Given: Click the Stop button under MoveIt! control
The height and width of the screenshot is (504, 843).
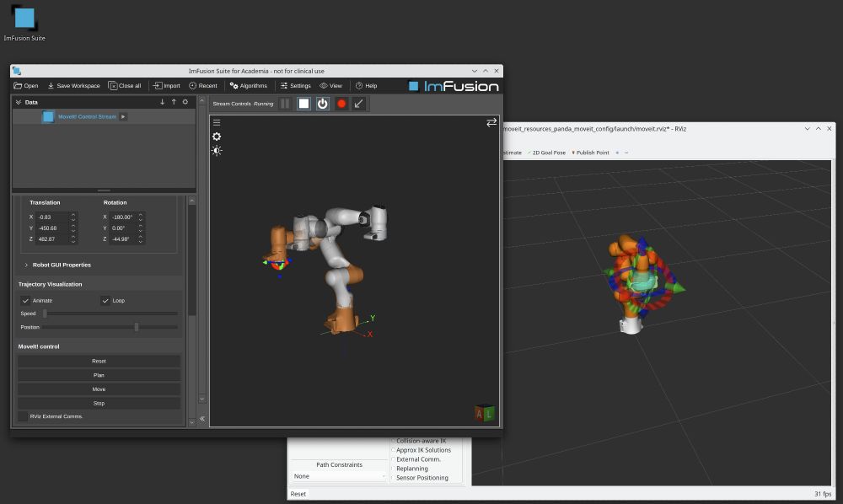Looking at the screenshot, I should tap(99, 403).
